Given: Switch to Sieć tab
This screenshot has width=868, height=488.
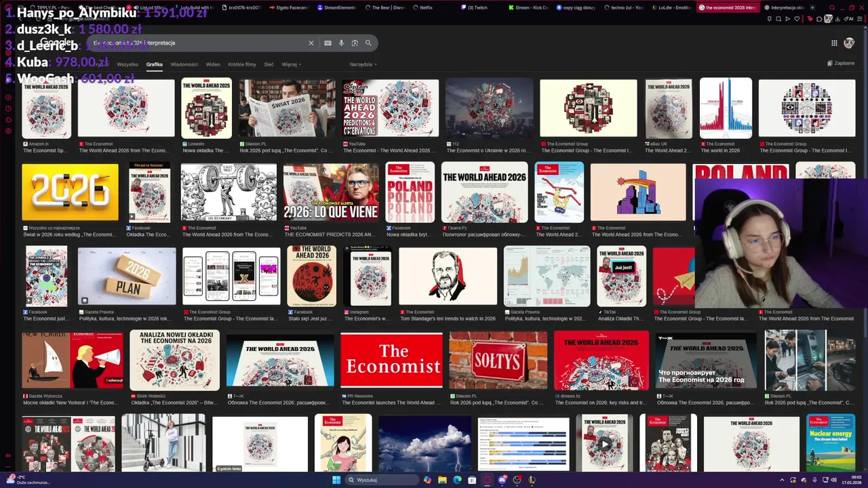Looking at the screenshot, I should pos(269,64).
